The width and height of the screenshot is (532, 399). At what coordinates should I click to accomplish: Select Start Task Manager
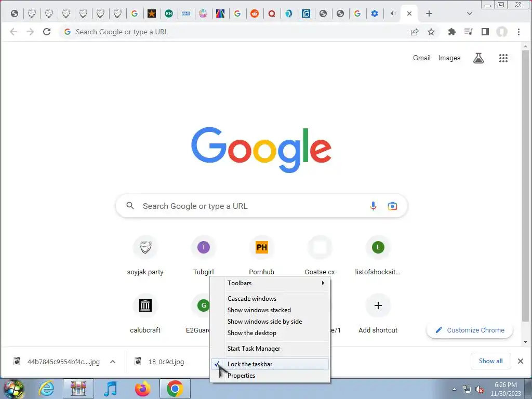[270, 349]
